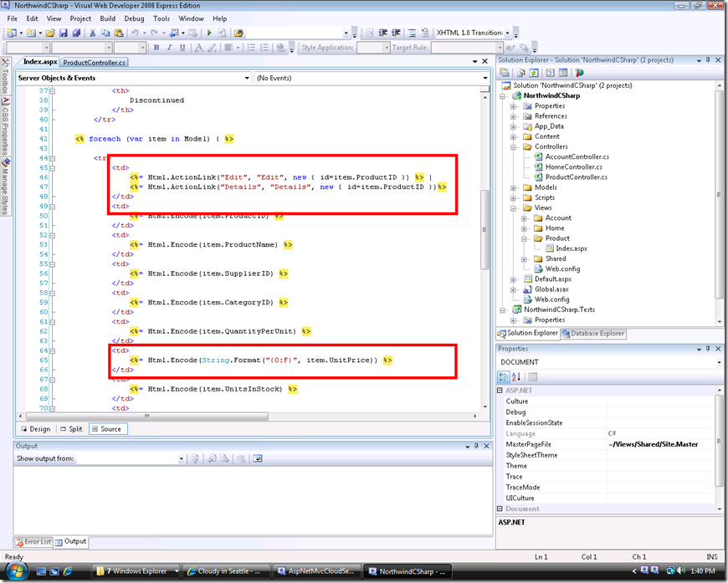
Task: Open XHTML 1.0 Transitional validation dropdown
Action: (x=507, y=33)
